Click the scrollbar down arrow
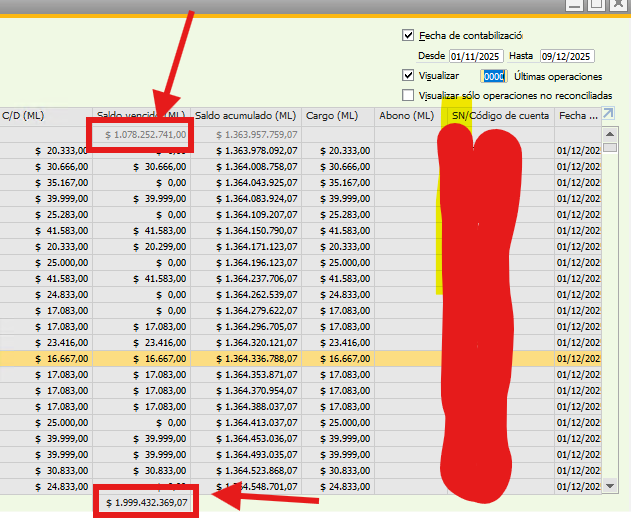 tap(610, 485)
